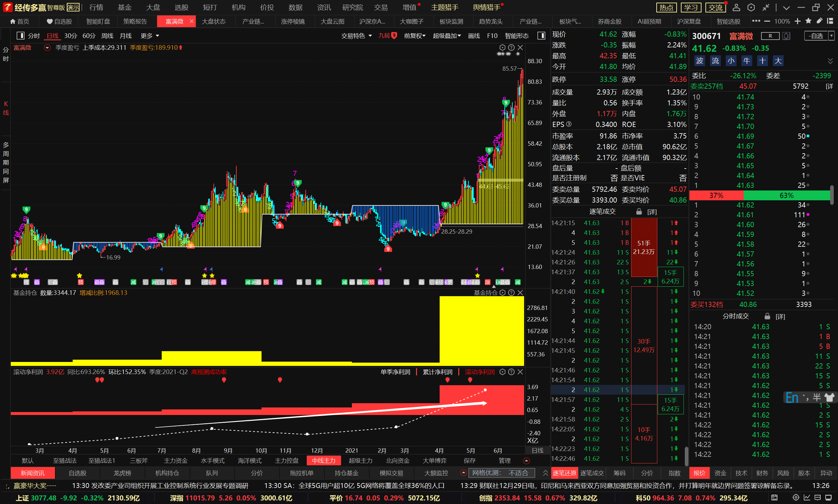Toggle the left panel icon beside 分时

tap(20, 36)
